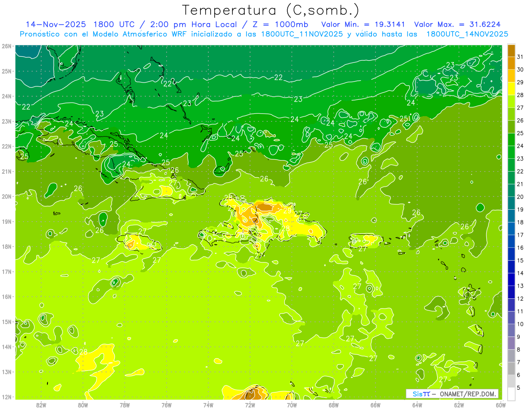Click the '66W' longitude axis label
This screenshot has height=411, width=532.
pyautogui.click(x=375, y=405)
